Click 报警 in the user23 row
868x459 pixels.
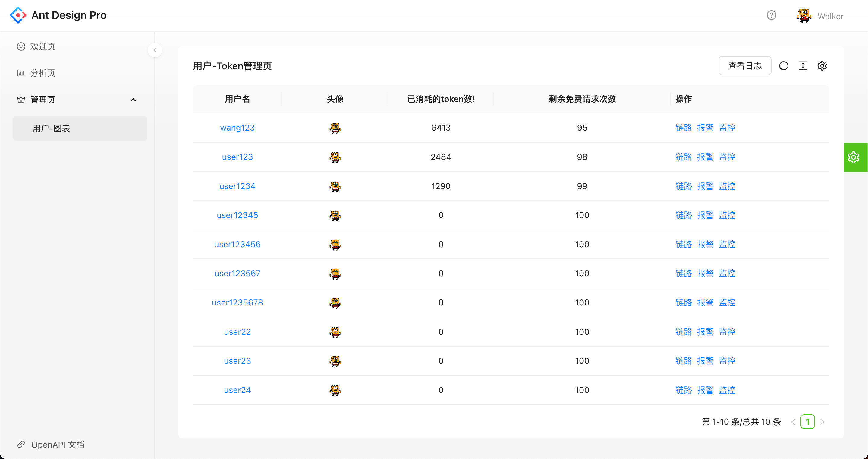click(x=705, y=361)
